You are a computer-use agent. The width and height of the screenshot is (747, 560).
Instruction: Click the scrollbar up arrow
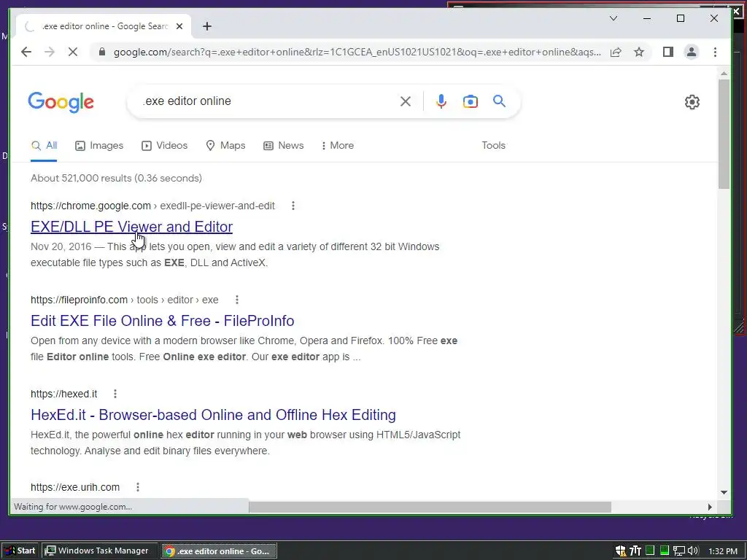click(724, 74)
